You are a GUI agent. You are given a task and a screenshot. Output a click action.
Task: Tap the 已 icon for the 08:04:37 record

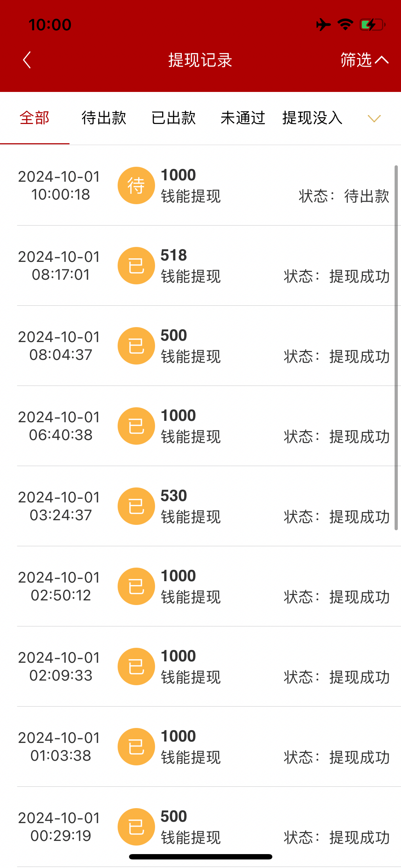pyautogui.click(x=136, y=346)
